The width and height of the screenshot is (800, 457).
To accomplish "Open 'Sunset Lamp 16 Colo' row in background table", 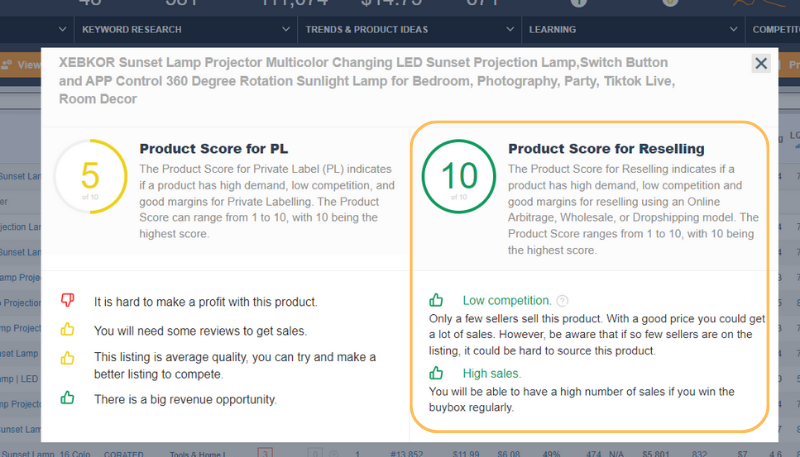I will click(x=45, y=453).
